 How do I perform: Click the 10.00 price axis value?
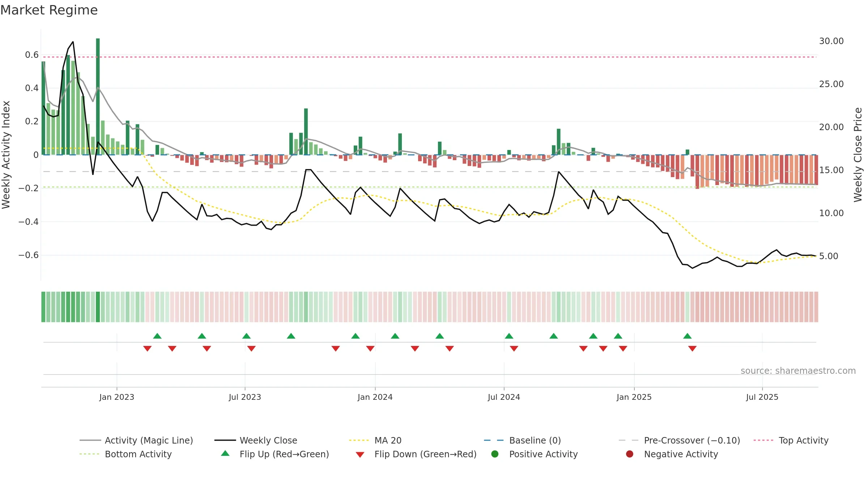(x=831, y=213)
